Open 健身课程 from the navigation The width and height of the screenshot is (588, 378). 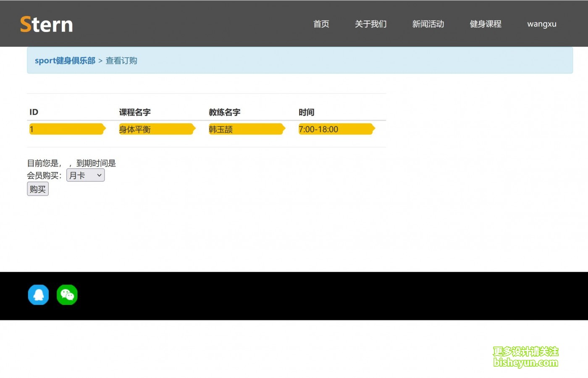click(486, 24)
